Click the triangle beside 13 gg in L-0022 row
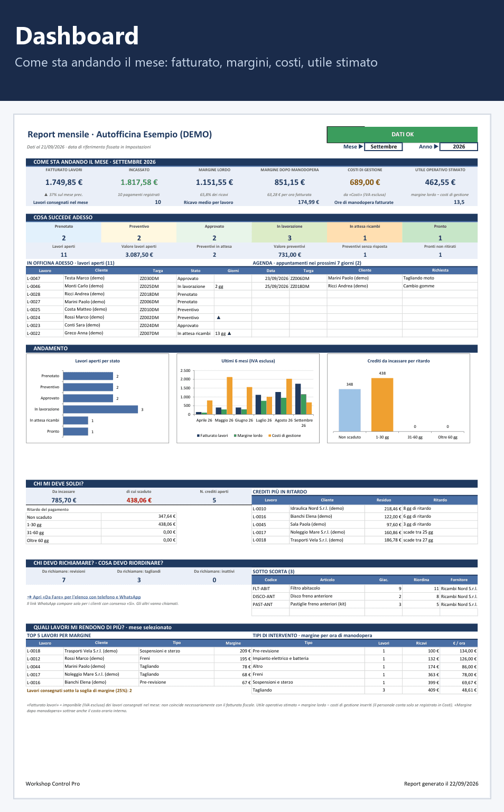The image size is (504, 812). 229,333
